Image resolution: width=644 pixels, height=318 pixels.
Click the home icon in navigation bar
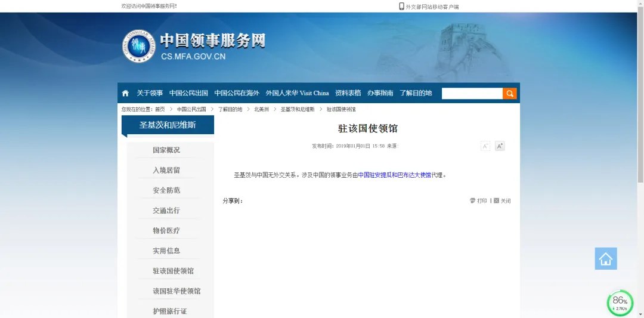(x=125, y=93)
